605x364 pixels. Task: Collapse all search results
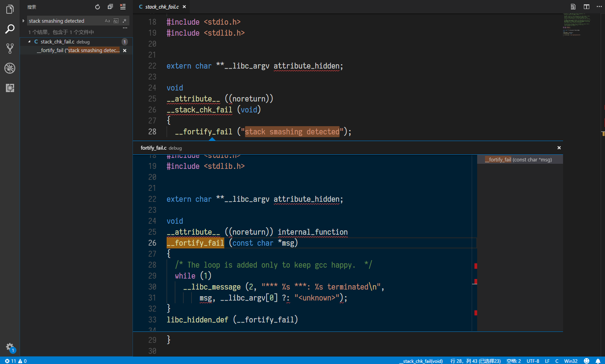pyautogui.click(x=110, y=7)
